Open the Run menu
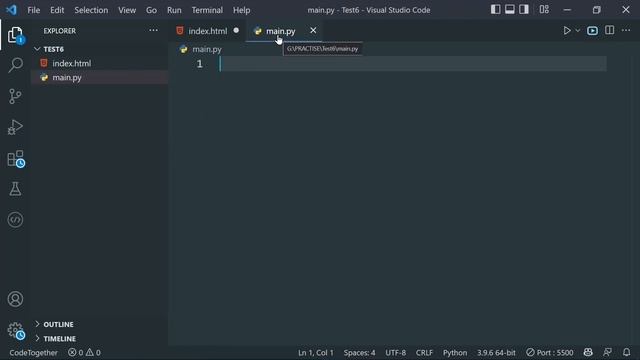This screenshot has width=640, height=360. [174, 10]
